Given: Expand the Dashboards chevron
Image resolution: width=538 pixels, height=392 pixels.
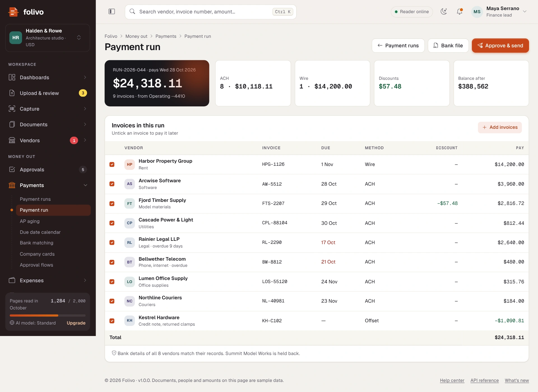Looking at the screenshot, I should (x=85, y=77).
